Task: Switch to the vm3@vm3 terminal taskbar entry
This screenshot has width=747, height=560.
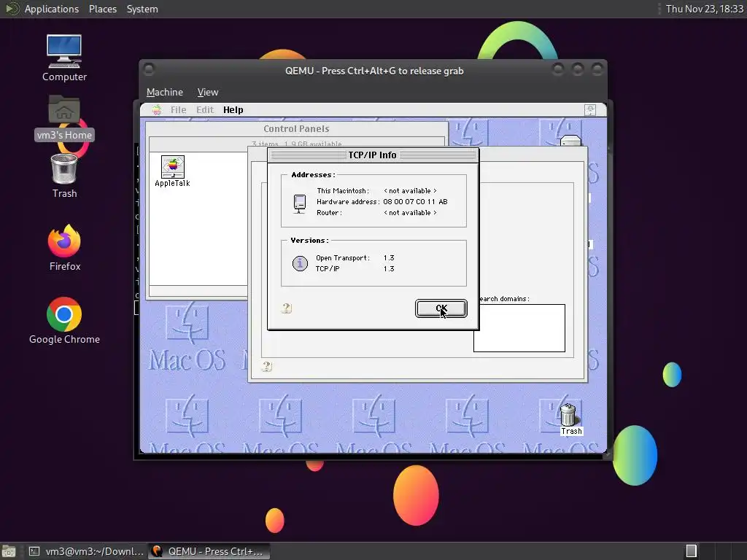Action: coord(86,551)
